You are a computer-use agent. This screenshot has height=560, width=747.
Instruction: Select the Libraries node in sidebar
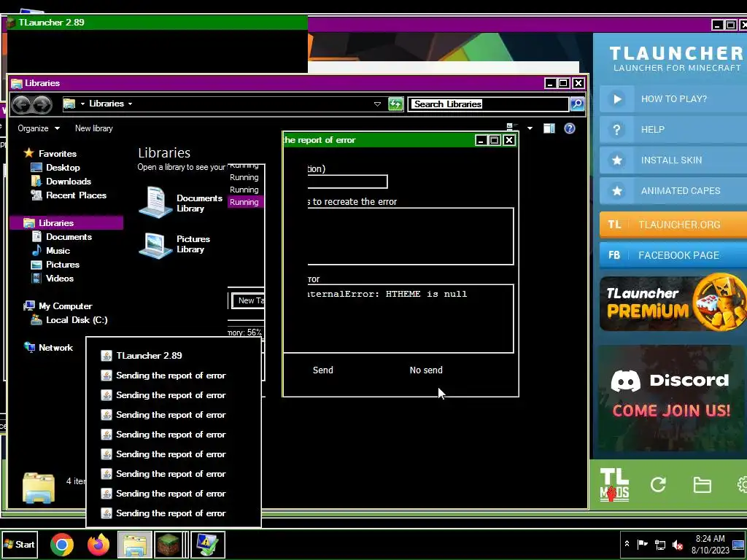66,223
